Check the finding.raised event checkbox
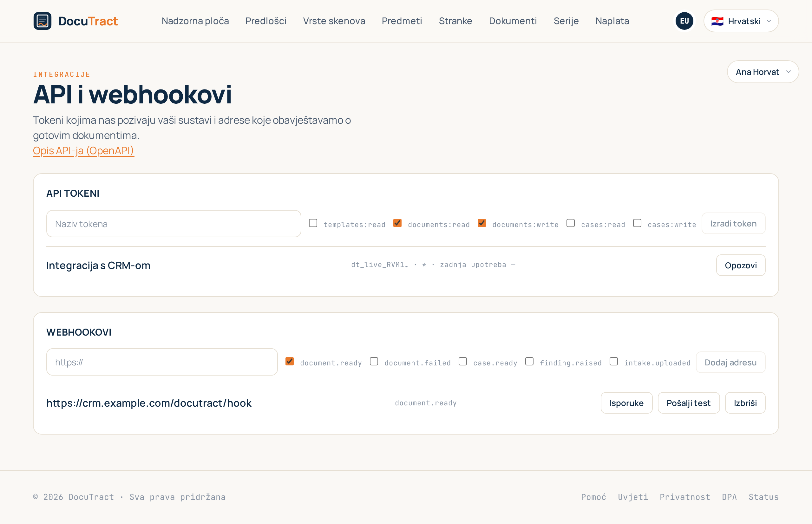 [x=529, y=361]
